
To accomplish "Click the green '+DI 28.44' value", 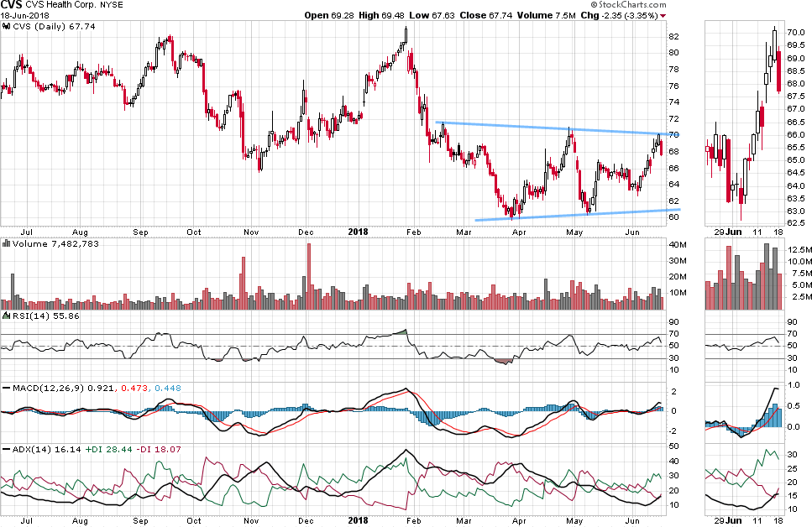I will (x=109, y=449).
